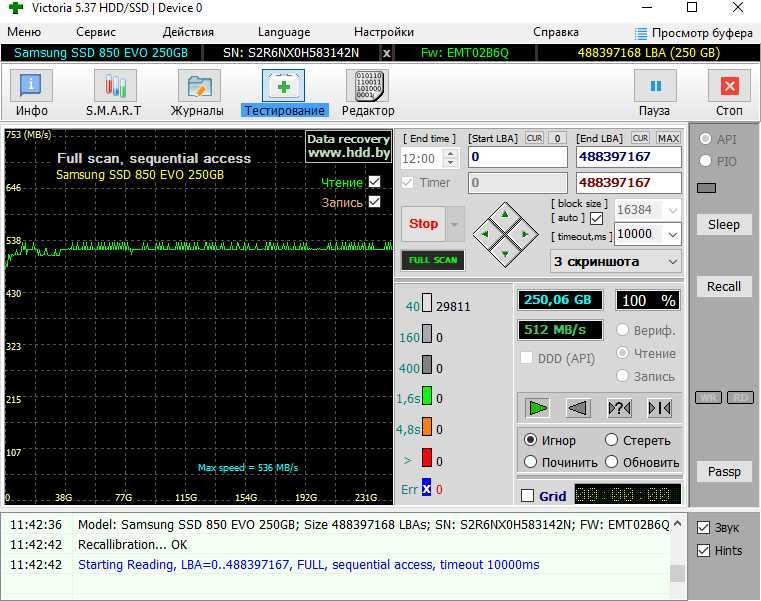Image resolution: width=761 pixels, height=601 pixels.
Task: Open the Настройки menu
Action: (384, 32)
